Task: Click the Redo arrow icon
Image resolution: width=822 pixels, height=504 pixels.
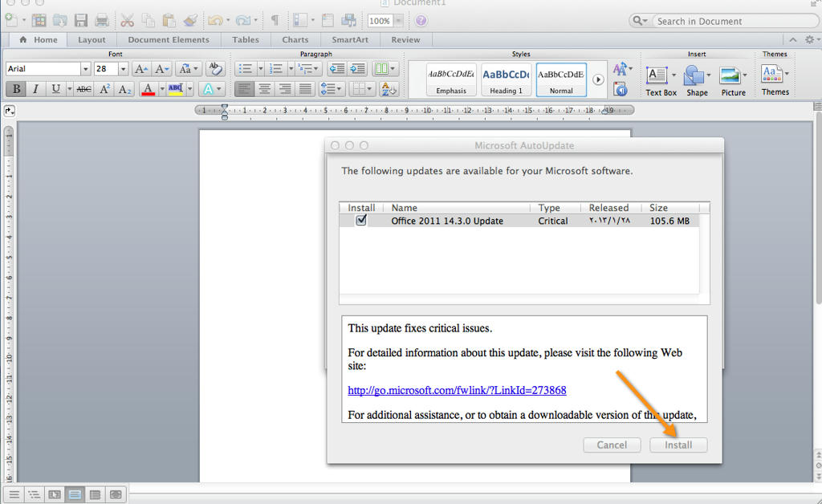Action: pyautogui.click(x=242, y=20)
